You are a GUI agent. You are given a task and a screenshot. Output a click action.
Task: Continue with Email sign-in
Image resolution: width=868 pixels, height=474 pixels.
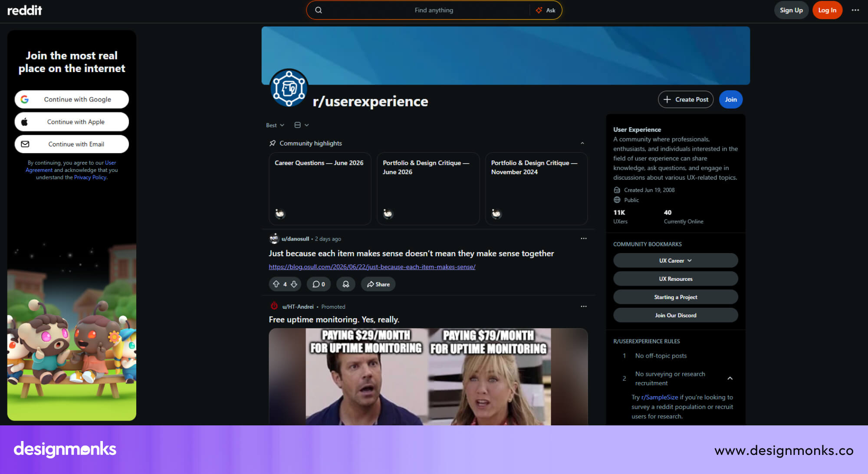click(x=72, y=144)
